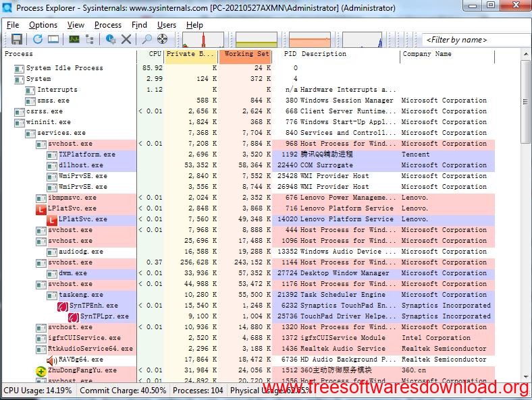Click the SynTPLpr.exe Synaptics icon
This screenshot has width=532, height=400.
[x=74, y=317]
